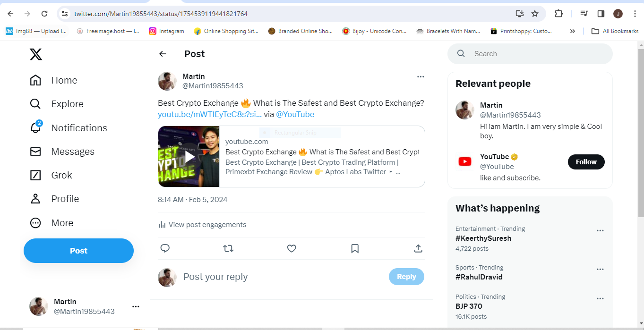
Task: Repost using the retweet arrows icon
Action: [x=228, y=248]
